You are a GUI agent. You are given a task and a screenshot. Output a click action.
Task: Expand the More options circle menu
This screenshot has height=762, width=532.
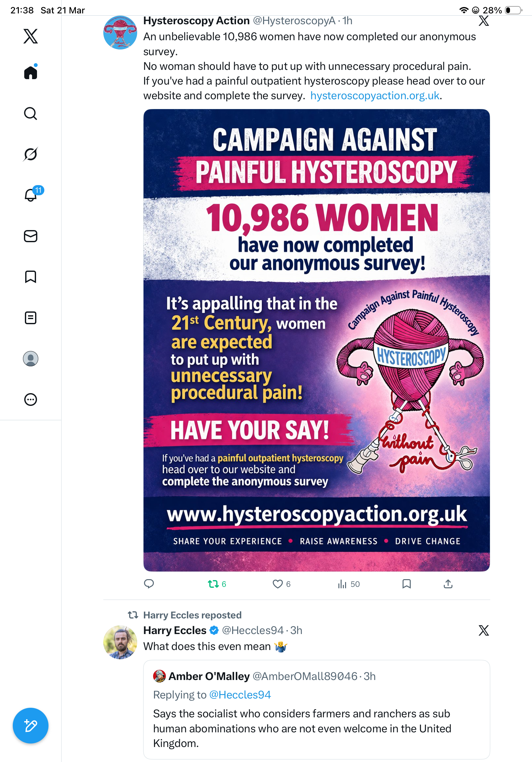click(31, 399)
